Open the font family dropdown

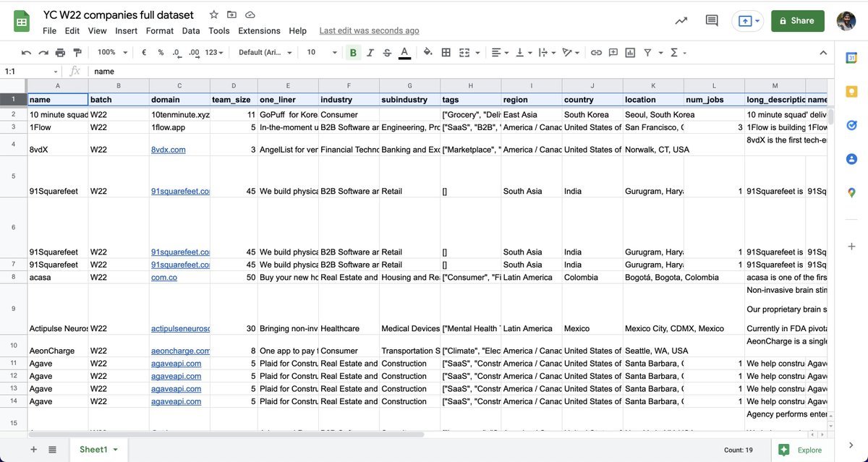tap(265, 52)
